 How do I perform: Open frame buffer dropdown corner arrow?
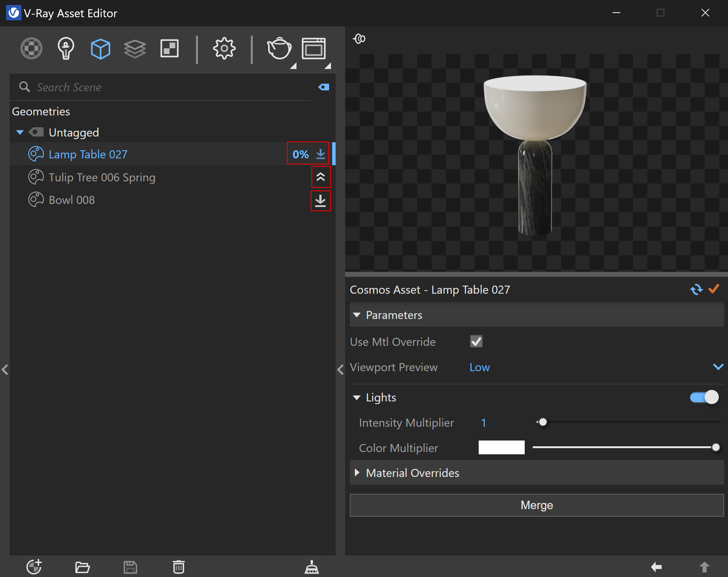coord(328,66)
